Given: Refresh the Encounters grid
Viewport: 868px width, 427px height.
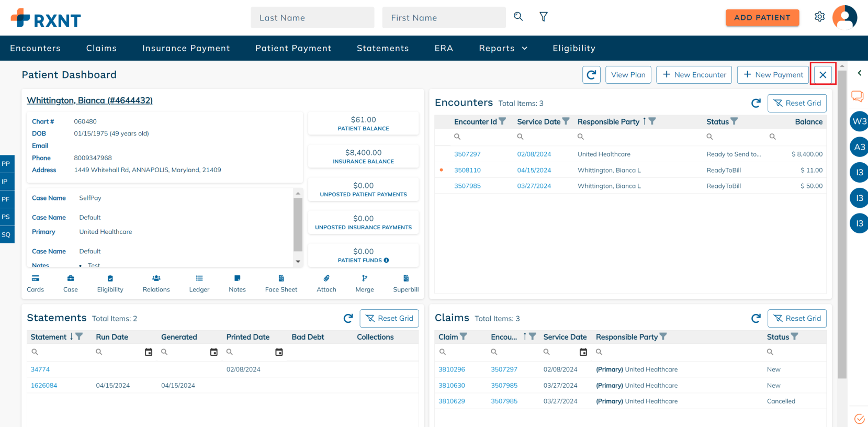Looking at the screenshot, I should [756, 104].
